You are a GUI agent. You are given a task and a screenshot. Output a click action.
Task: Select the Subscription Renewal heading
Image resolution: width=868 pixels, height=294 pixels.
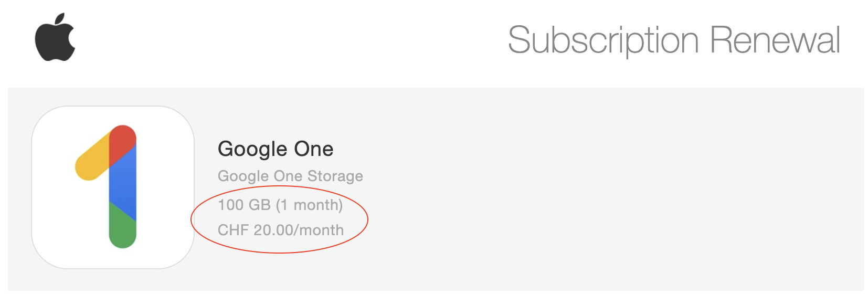point(674,40)
